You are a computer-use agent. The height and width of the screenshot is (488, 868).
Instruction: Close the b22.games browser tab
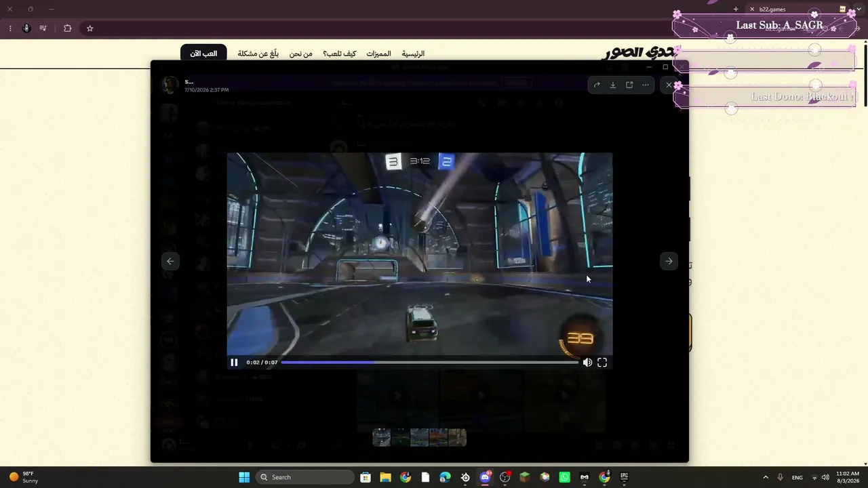pos(752,9)
